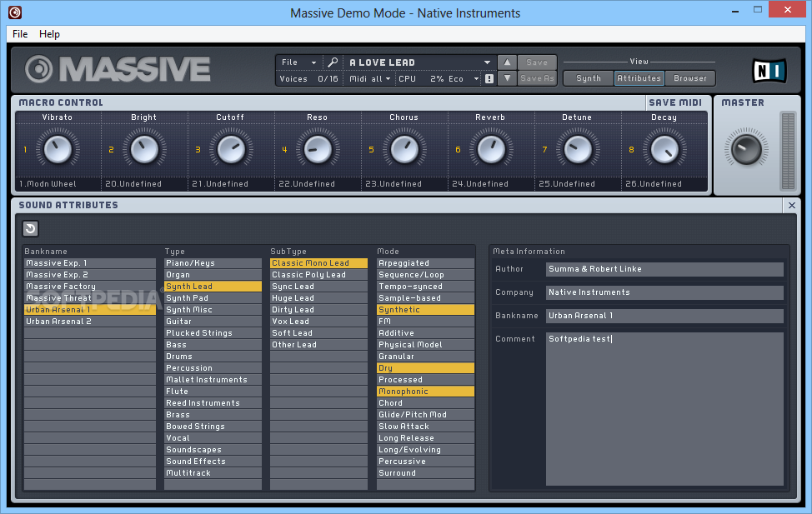This screenshot has width=812, height=514.
Task: Click the Bright macro knob
Action: (144, 150)
